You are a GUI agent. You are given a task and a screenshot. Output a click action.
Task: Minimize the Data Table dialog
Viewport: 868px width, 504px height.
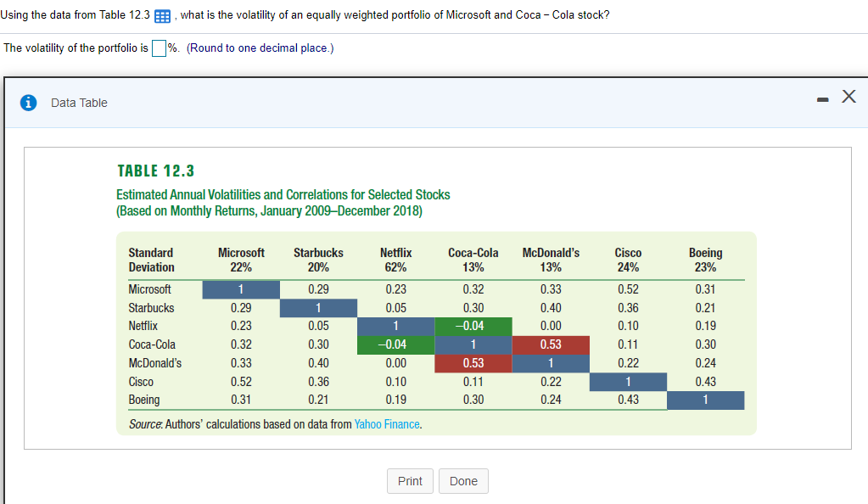[821, 98]
